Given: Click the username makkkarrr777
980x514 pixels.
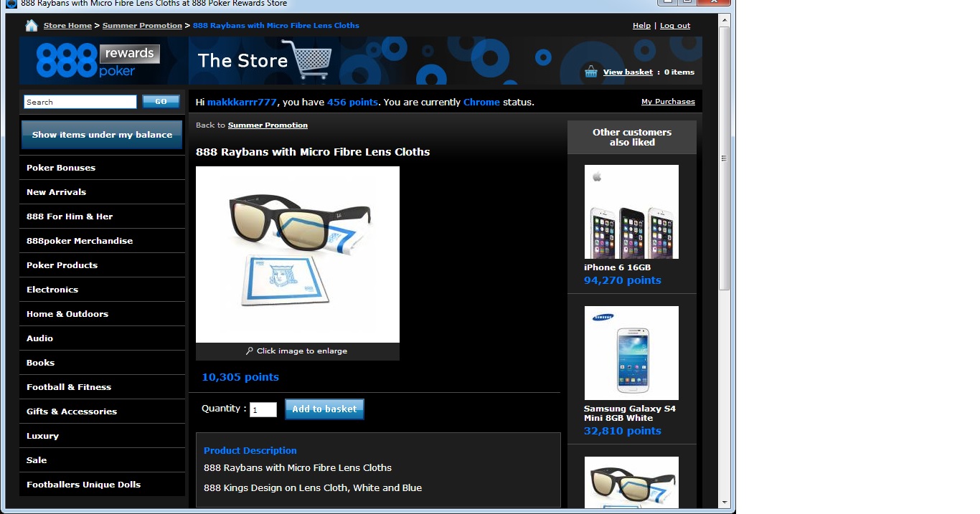Looking at the screenshot, I should tap(242, 103).
